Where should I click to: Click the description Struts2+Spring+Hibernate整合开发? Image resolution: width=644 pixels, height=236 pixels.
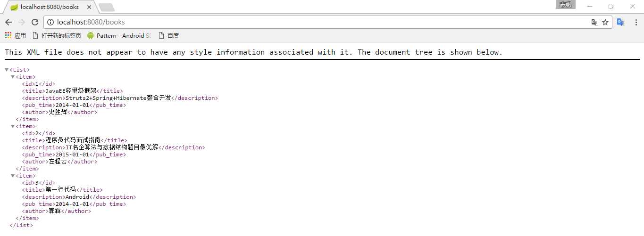(118, 98)
